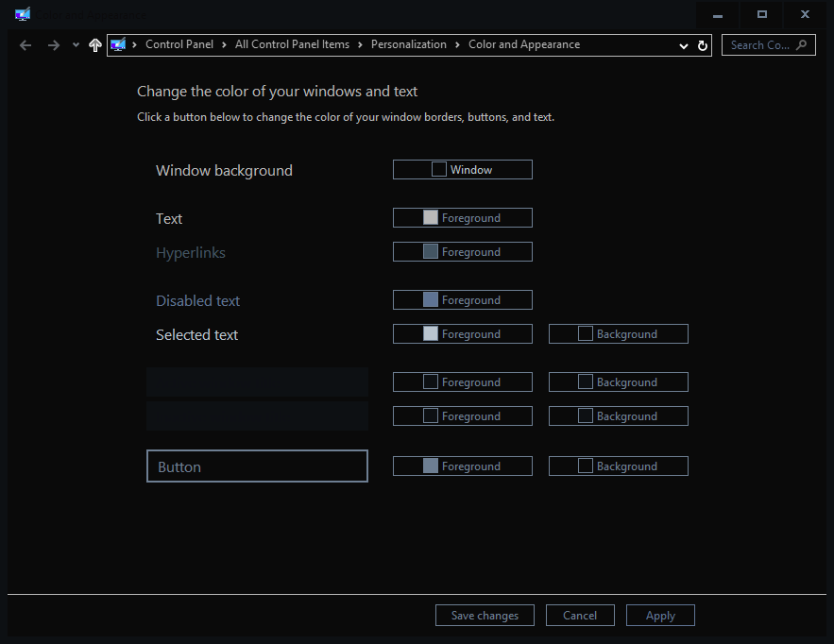
Task: Maximize the Color and Appearance window
Action: pos(761,15)
